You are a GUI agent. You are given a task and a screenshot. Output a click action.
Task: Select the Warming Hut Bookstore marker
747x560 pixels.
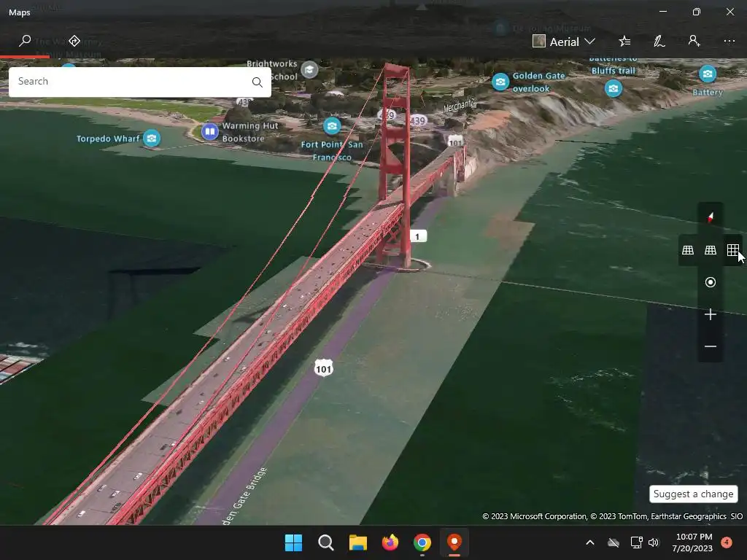click(x=209, y=131)
